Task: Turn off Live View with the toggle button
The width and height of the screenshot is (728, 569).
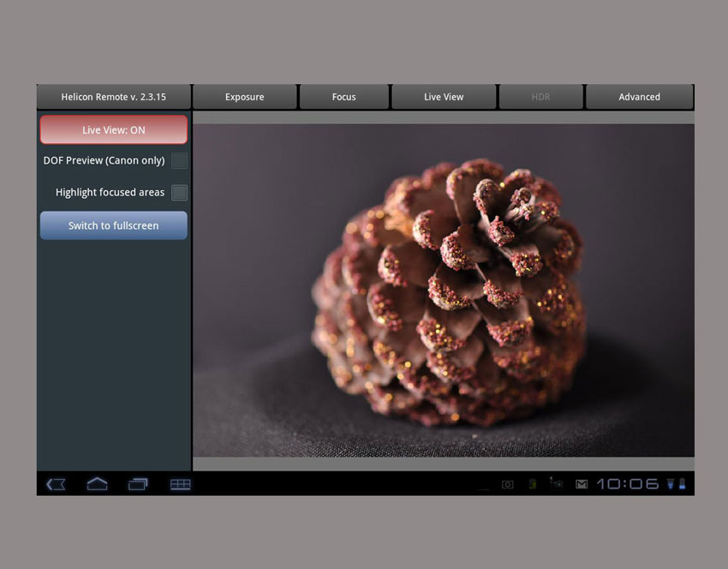Action: pos(113,129)
